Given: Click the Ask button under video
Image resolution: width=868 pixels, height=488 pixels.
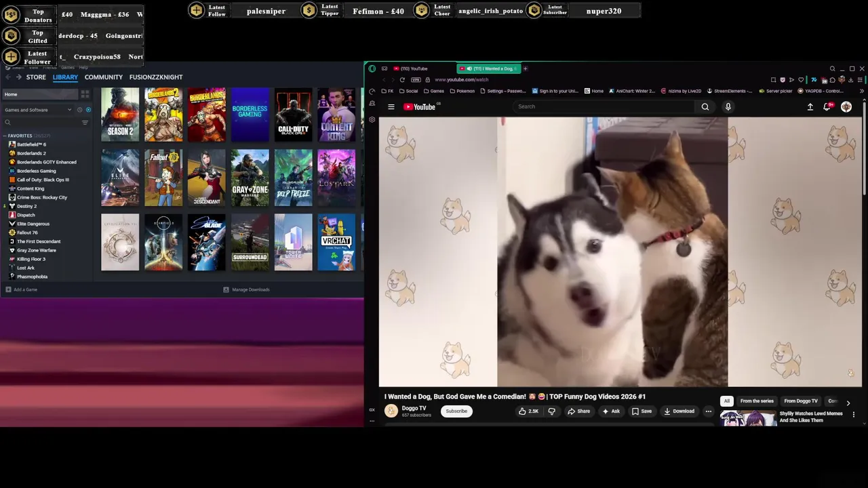Looking at the screenshot, I should click(x=610, y=411).
